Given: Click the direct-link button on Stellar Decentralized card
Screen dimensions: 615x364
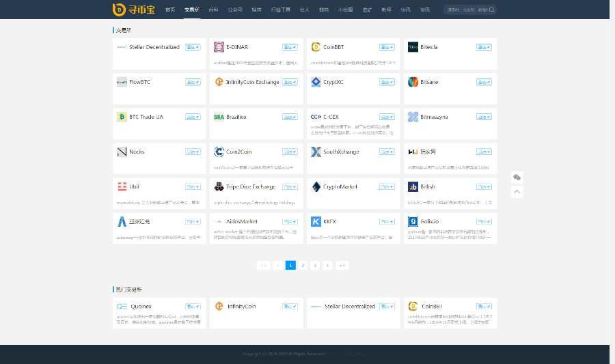Looking at the screenshot, I should point(193,47).
